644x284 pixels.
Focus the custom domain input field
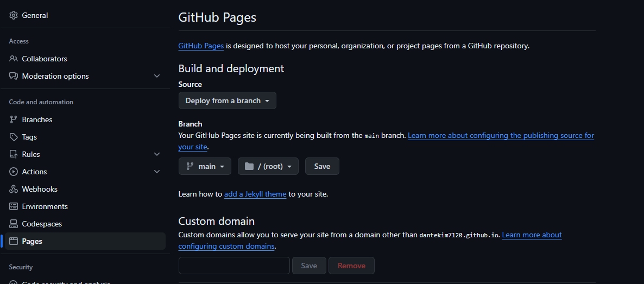(234, 266)
